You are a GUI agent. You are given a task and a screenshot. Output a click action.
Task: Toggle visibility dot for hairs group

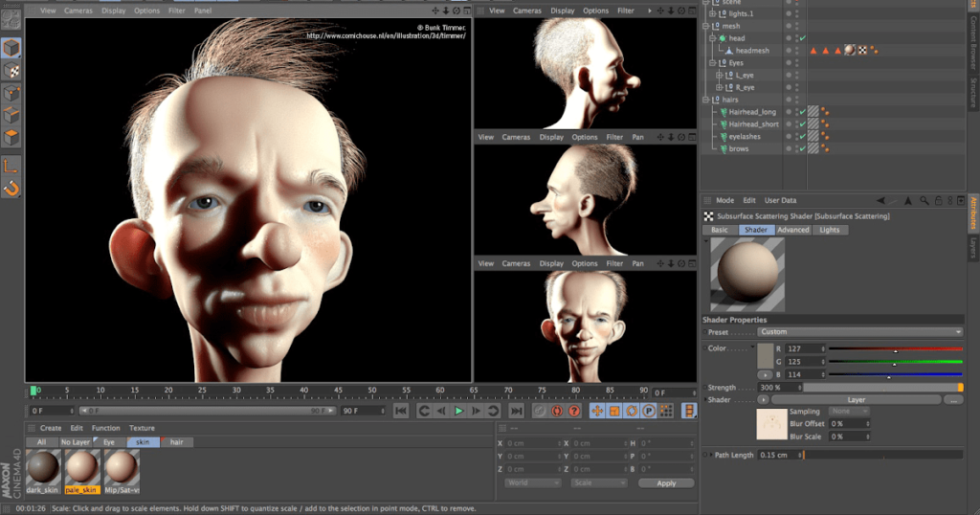789,100
